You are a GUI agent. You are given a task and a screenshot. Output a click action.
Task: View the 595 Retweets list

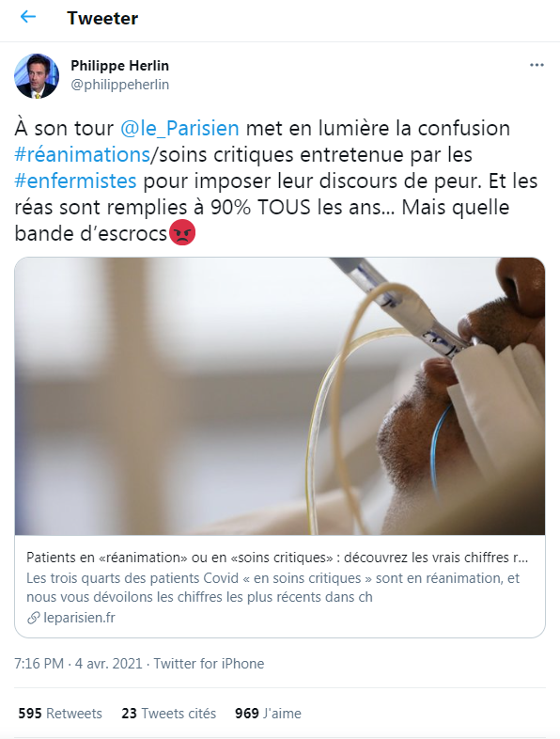point(60,714)
